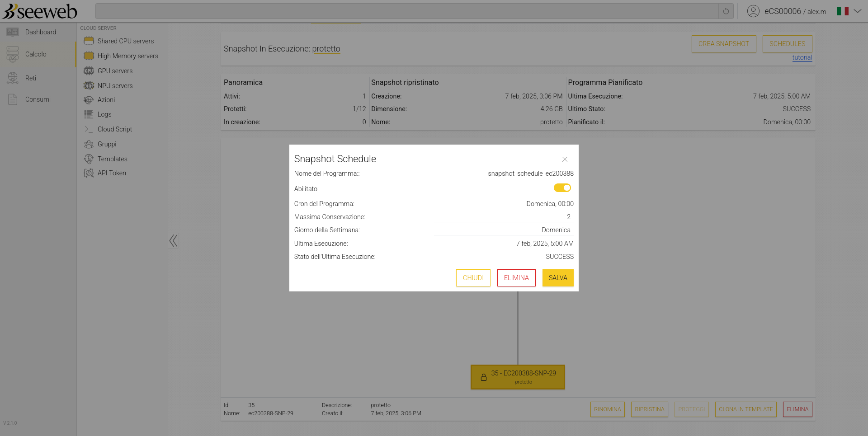Click the RIPRISTINA button
This screenshot has width=868, height=436.
[650, 409]
